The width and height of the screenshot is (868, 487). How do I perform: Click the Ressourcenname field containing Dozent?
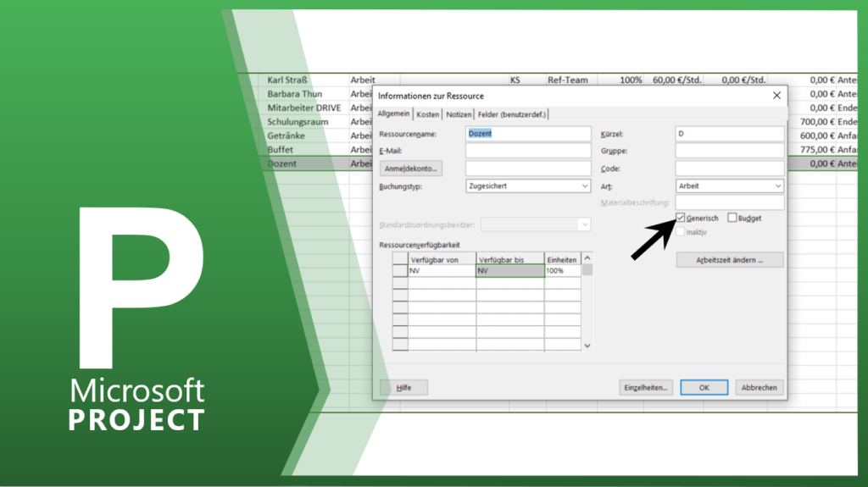coord(528,134)
